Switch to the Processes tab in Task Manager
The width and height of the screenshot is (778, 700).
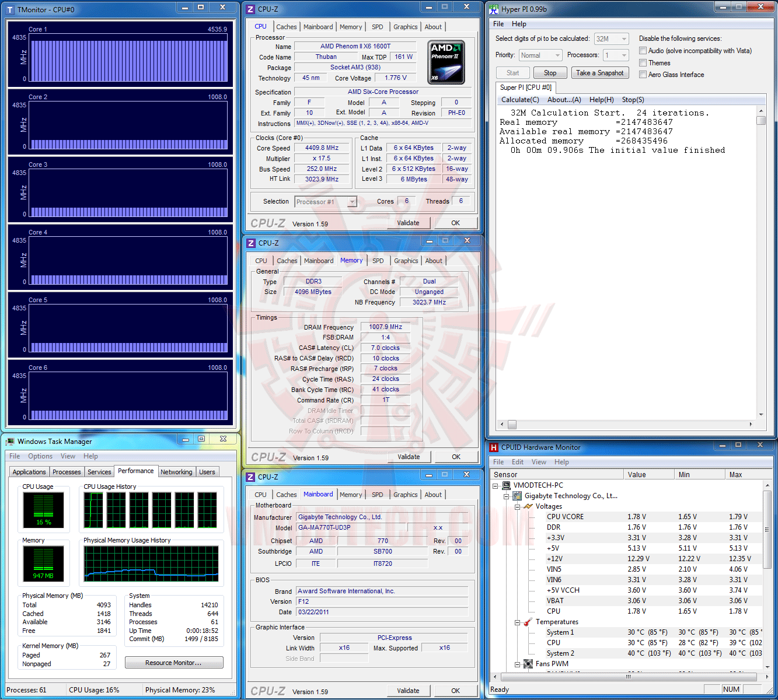(67, 472)
